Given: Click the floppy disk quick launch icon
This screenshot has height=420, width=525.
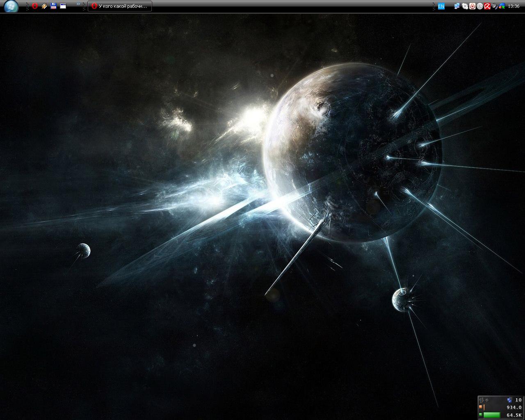Looking at the screenshot, I should click(53, 6).
